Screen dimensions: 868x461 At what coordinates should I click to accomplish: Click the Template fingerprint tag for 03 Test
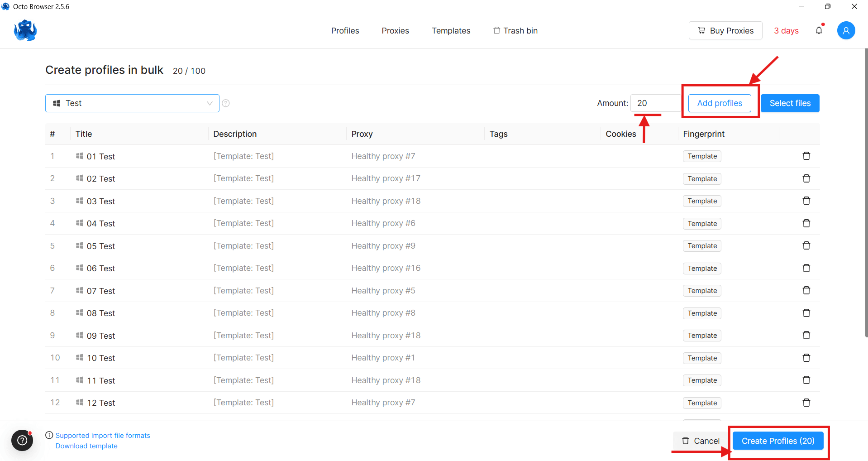pos(702,201)
